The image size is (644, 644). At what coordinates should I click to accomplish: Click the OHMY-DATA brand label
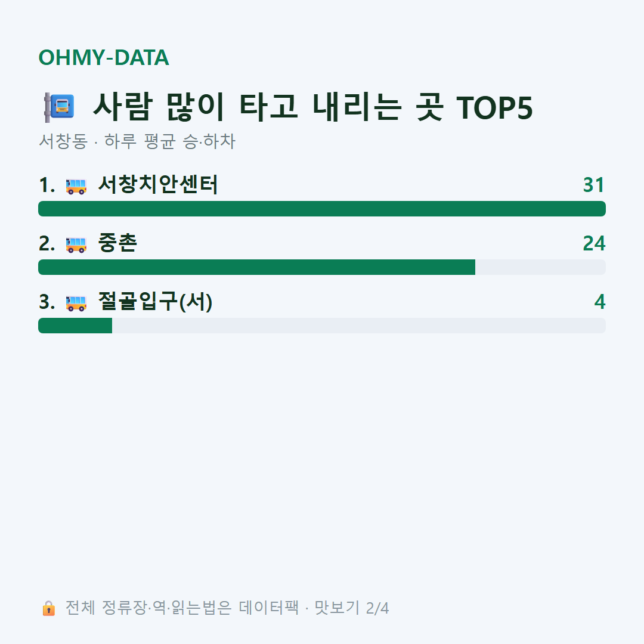pyautogui.click(x=104, y=57)
